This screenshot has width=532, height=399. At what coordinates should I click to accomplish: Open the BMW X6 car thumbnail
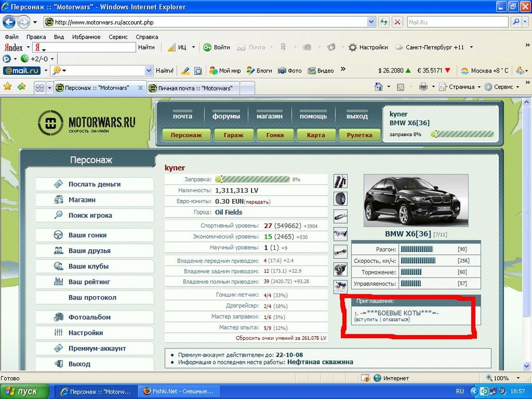416,200
